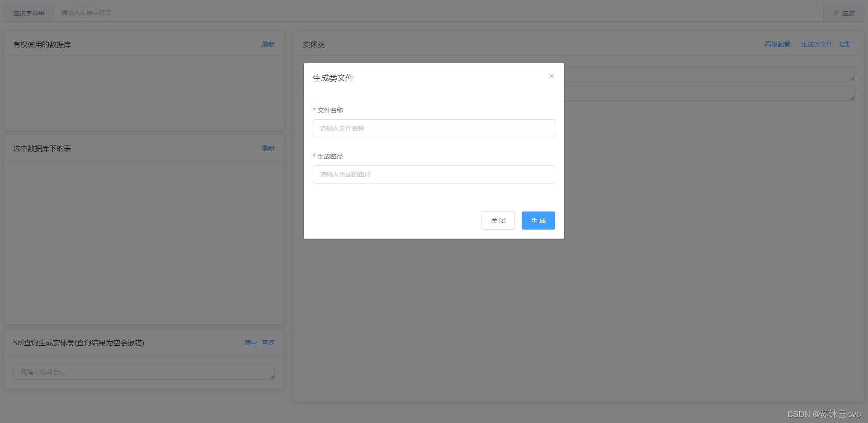
Task: Click the query textarea resize handle
Action: [x=272, y=376]
